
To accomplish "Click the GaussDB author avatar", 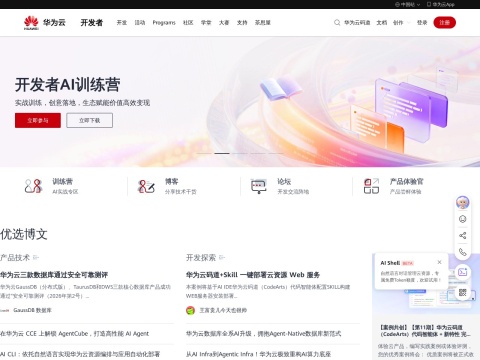I will coord(4,310).
